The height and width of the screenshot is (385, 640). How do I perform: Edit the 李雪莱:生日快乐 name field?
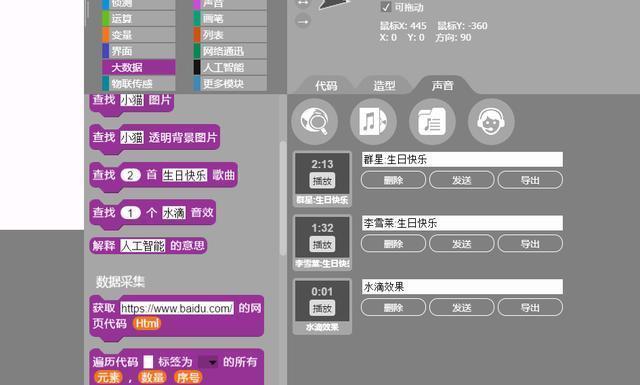coord(462,223)
